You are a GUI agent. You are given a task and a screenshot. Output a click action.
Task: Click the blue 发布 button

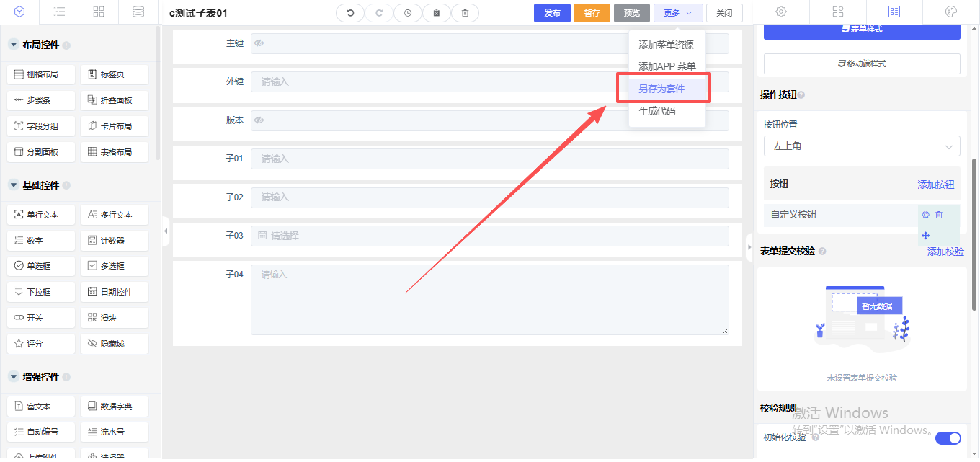[x=552, y=13]
